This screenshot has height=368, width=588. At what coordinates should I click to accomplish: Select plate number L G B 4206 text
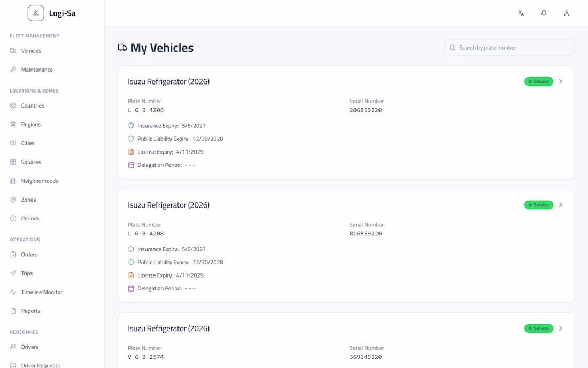pos(146,110)
